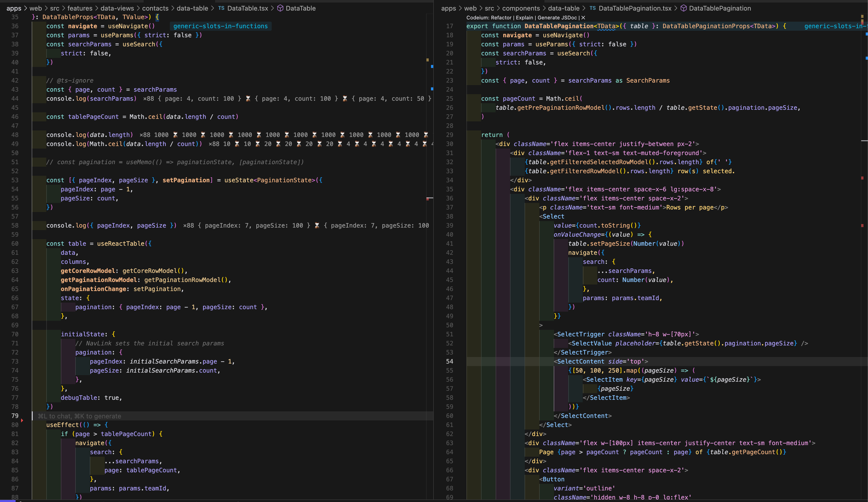Click the DataTable symbol cube icon
The width and height of the screenshot is (868, 502).
(x=280, y=8)
